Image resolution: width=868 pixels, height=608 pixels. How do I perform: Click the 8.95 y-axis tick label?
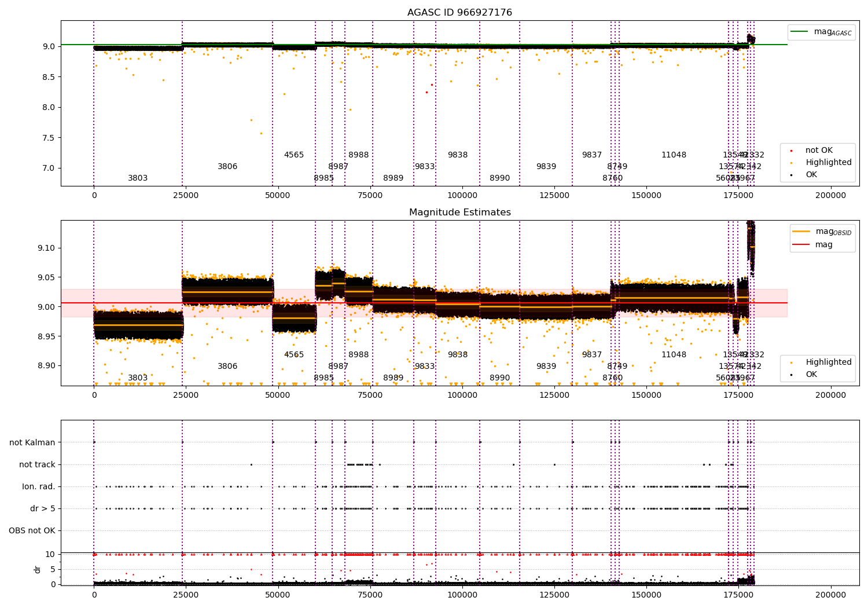[x=46, y=336]
